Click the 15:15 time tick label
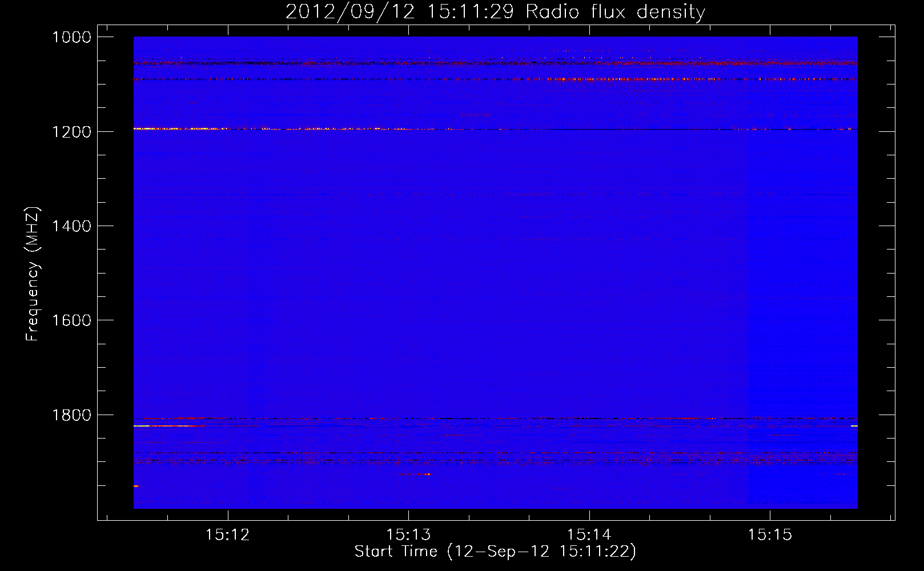This screenshot has width=924, height=571. (770, 535)
